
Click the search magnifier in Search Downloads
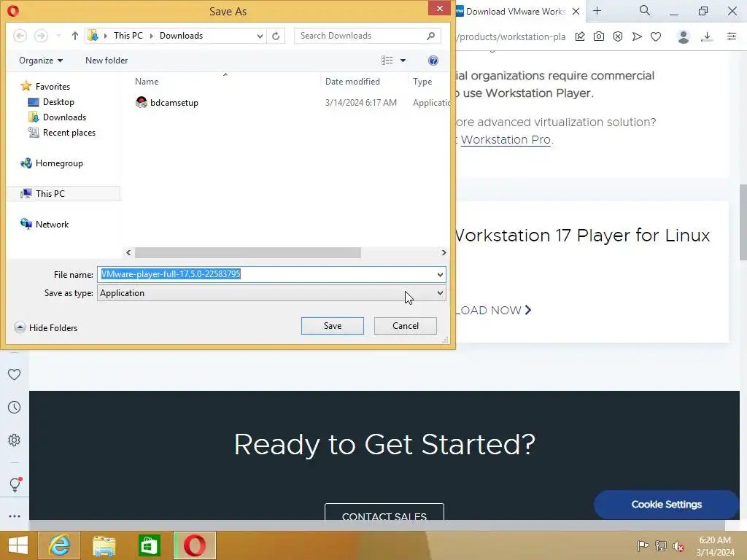[x=430, y=36]
